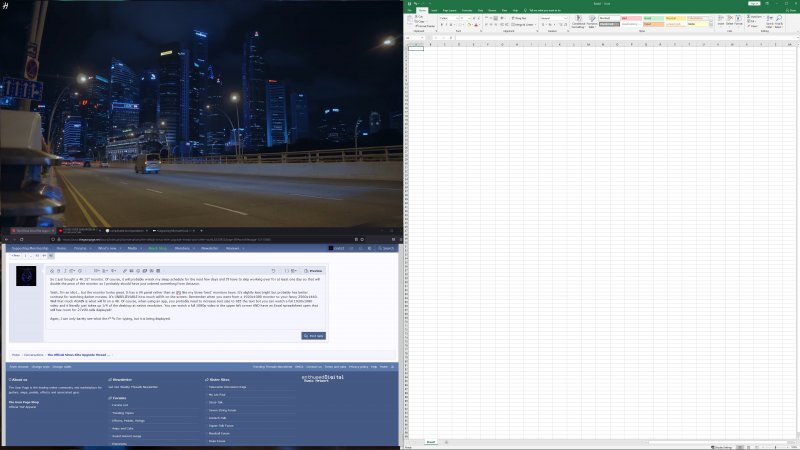800x450 pixels.
Task: Toggle bold in the forum editor toolbar
Action: [58, 271]
